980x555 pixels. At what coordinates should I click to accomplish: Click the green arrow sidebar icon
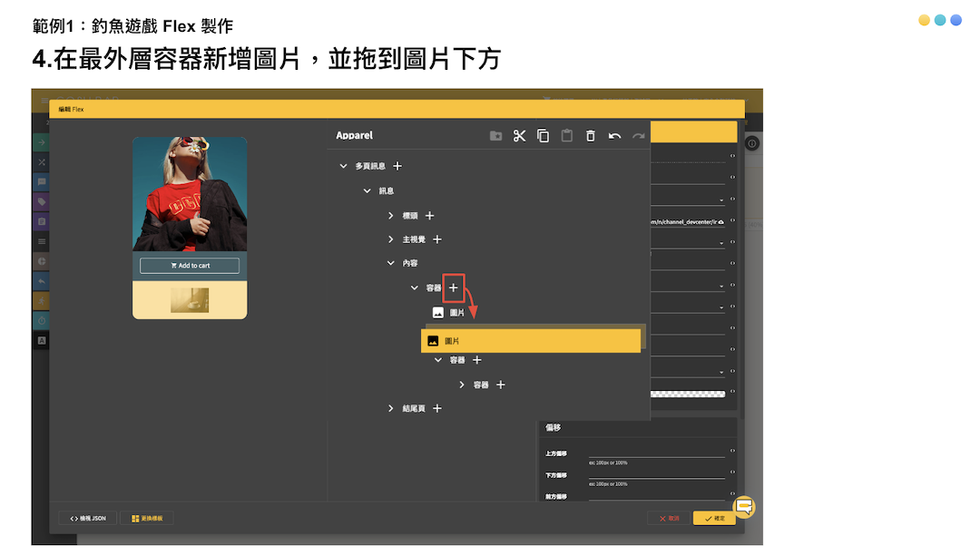[41, 142]
